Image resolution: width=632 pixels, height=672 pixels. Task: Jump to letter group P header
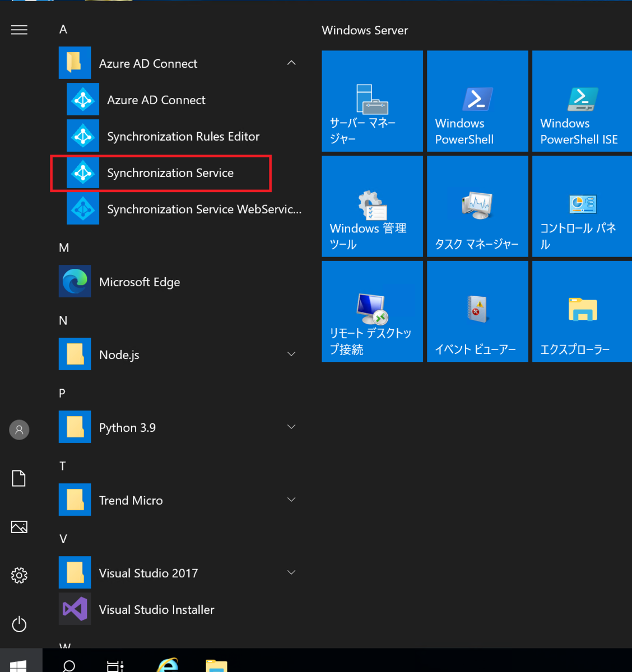62,393
